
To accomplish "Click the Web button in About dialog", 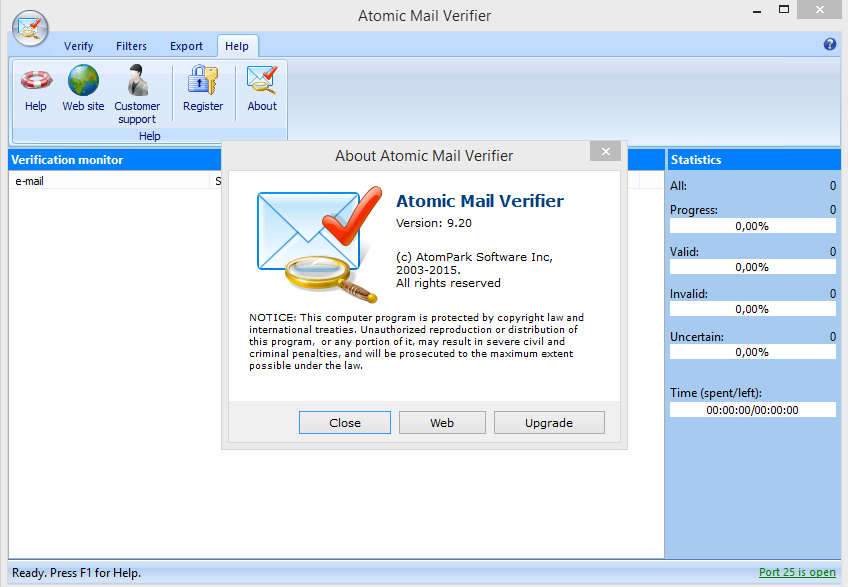I will 442,423.
